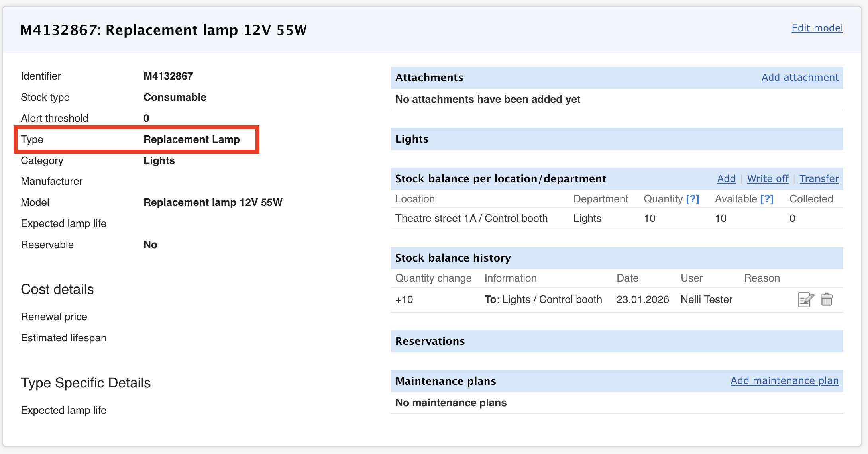Click Add maintenance plan link

[x=784, y=381]
